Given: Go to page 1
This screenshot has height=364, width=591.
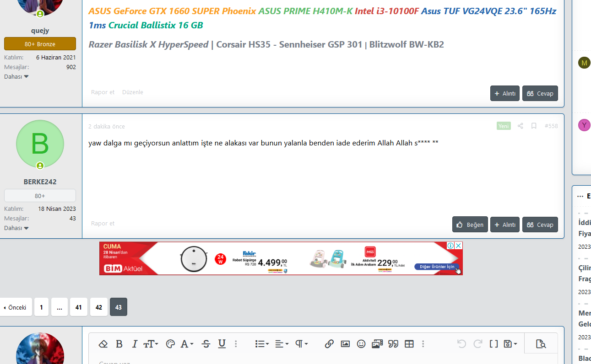Looking at the screenshot, I should 41,307.
